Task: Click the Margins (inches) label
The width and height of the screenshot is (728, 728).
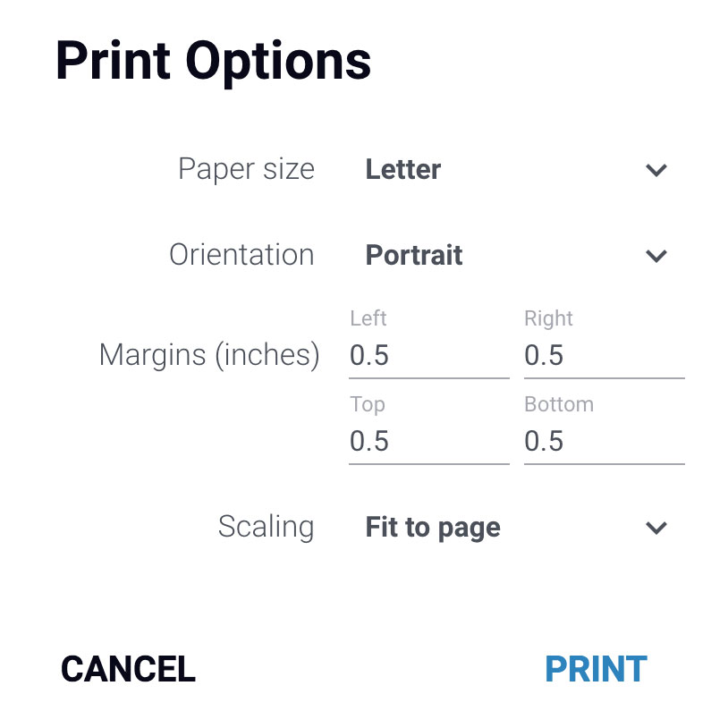Action: (209, 356)
